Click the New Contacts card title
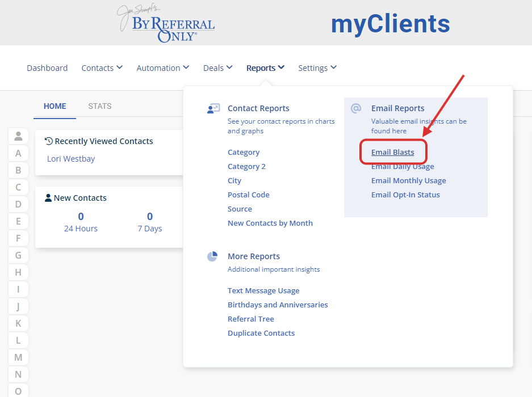The height and width of the screenshot is (397, 532). tap(80, 198)
